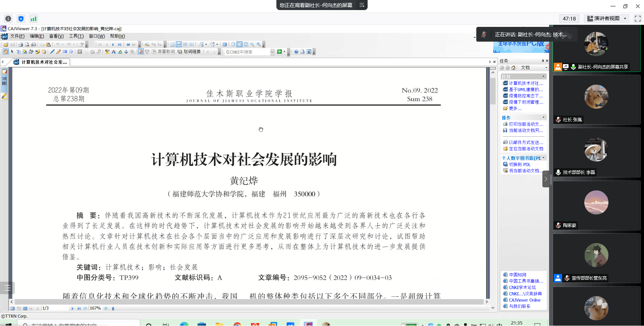Click the 中国知网 link
644x326 pixels.
coord(518,275)
